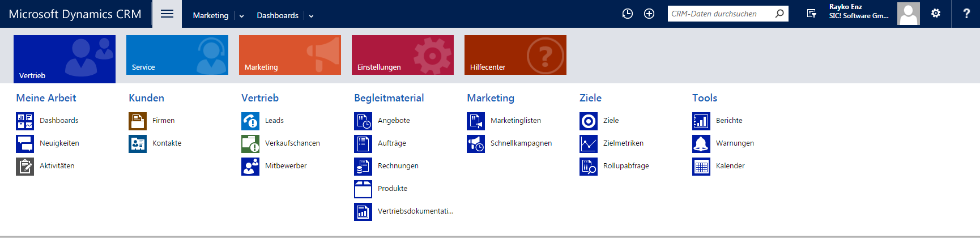Image resolution: width=980 pixels, height=238 pixels.
Task: Click the Verkaufschancen icon
Action: pos(250,143)
